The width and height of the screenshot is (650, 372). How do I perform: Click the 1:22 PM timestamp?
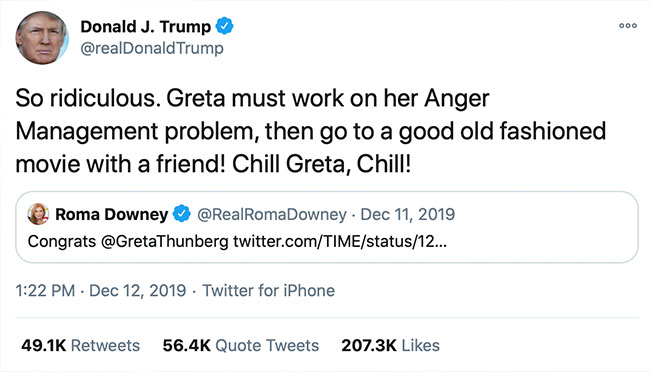coord(45,291)
